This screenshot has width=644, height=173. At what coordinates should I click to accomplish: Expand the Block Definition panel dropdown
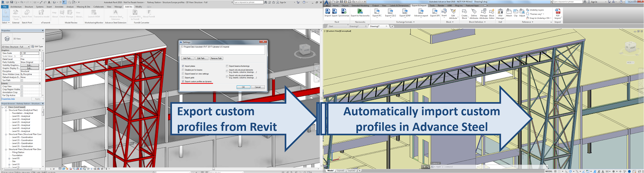click(x=477, y=22)
